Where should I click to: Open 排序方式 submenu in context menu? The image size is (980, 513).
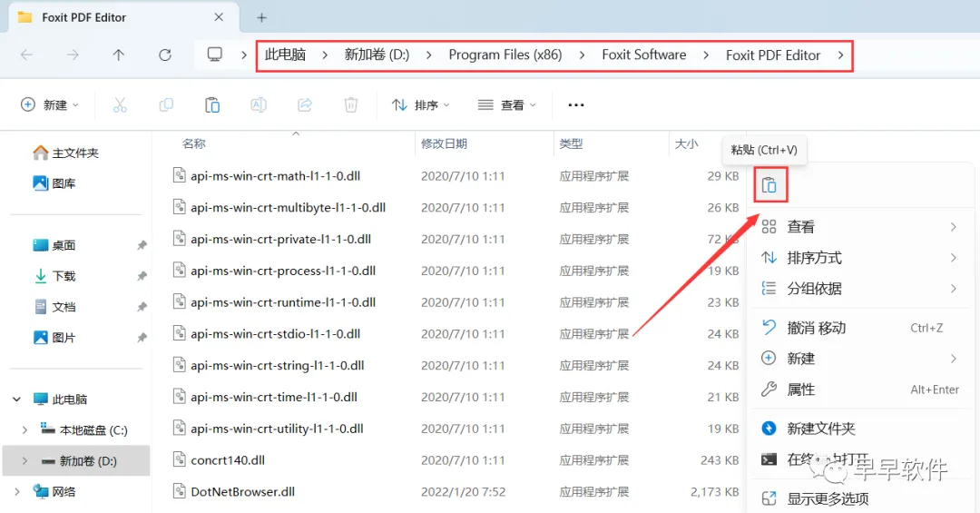[x=859, y=257]
